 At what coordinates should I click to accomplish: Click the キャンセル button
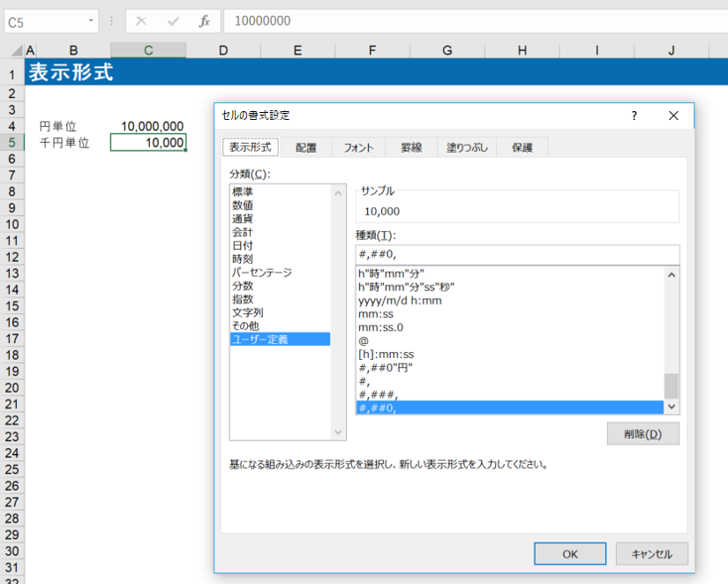(651, 554)
